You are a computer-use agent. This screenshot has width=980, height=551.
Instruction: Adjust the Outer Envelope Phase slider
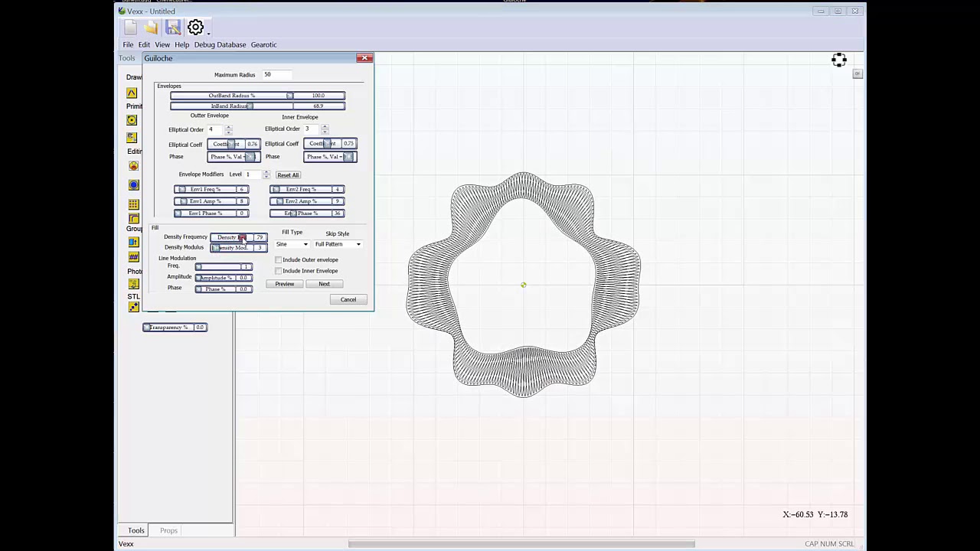(234, 157)
